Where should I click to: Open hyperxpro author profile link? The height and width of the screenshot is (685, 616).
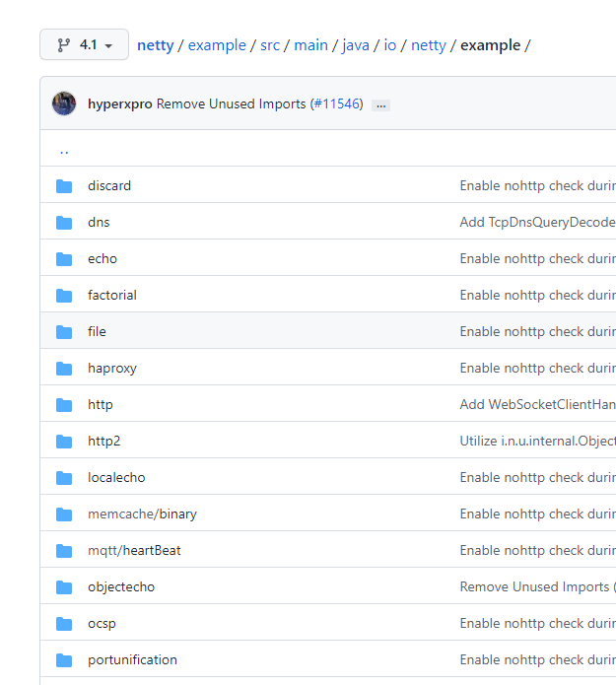pos(119,103)
